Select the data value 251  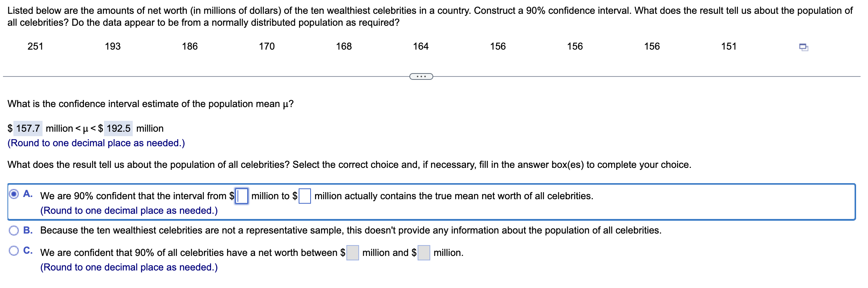(x=35, y=46)
